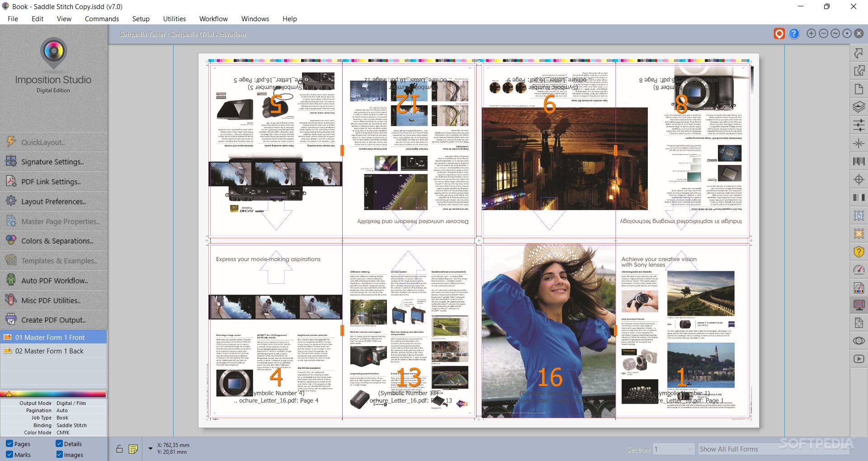The image size is (868, 461).
Task: Open the yellow sticky note icon
Action: click(133, 449)
